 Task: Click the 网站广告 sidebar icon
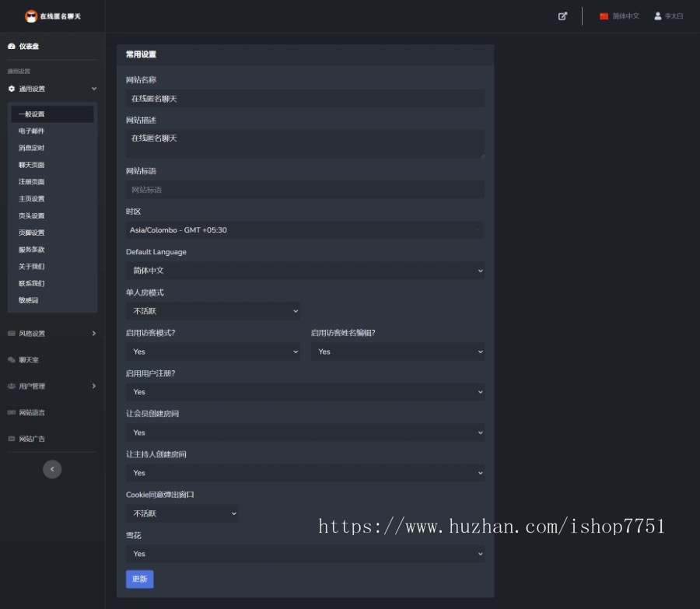tap(12, 439)
